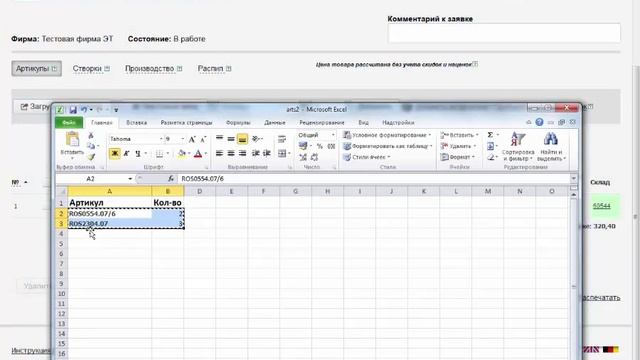Screen dimensions: 640x360
Task: Click row header 5 in Excel
Action: (61, 244)
